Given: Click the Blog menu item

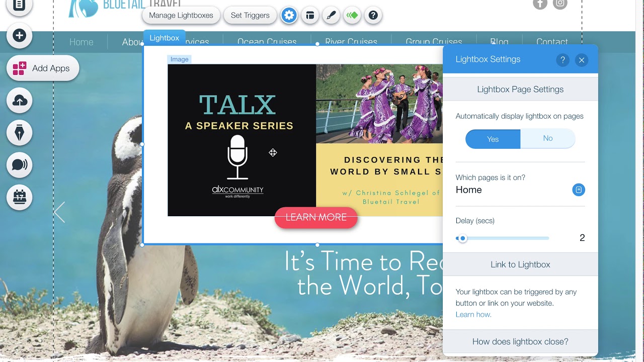Looking at the screenshot, I should [x=499, y=42].
